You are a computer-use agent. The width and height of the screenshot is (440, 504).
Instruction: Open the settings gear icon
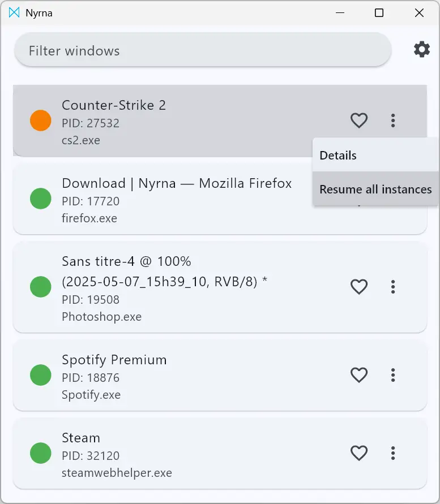[x=422, y=49]
